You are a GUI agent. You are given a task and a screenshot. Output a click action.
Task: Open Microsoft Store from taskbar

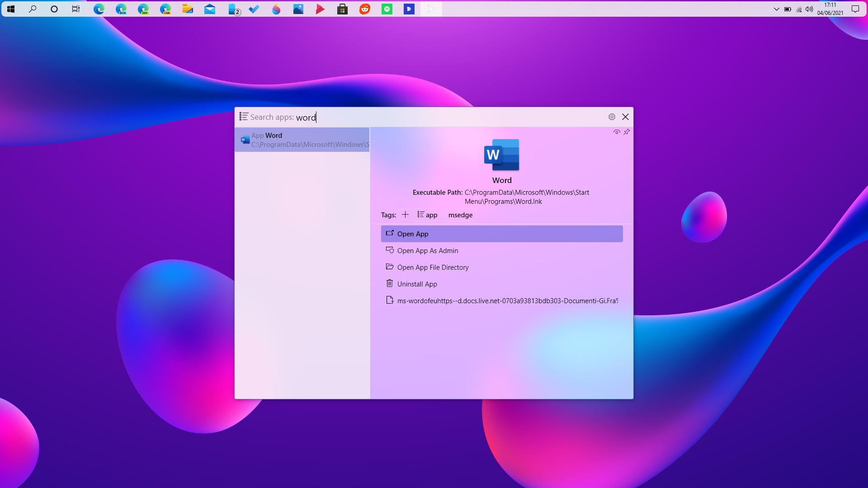pyautogui.click(x=343, y=9)
